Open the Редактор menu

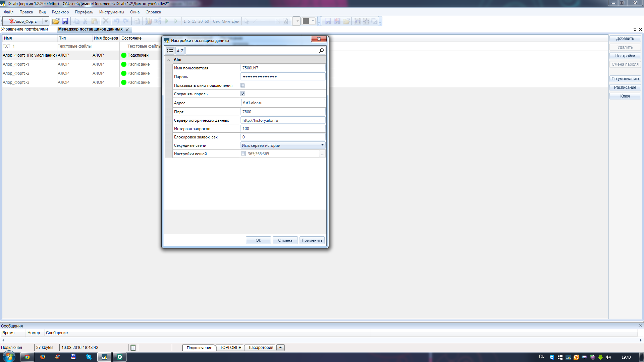[x=60, y=12]
